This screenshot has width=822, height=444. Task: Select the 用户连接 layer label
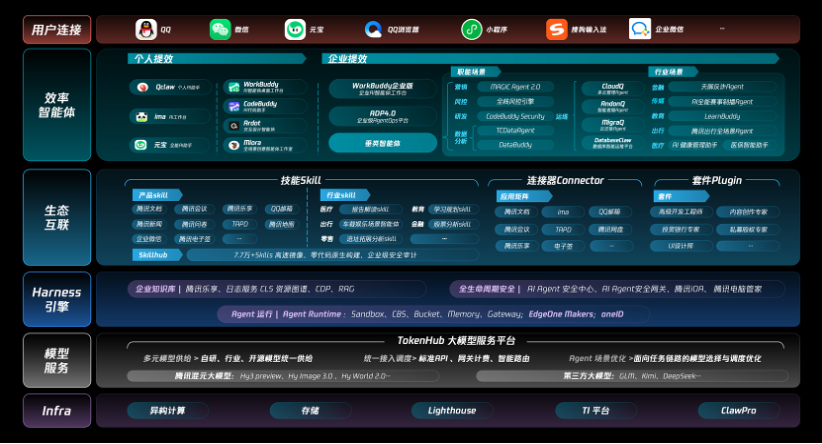coord(57,29)
